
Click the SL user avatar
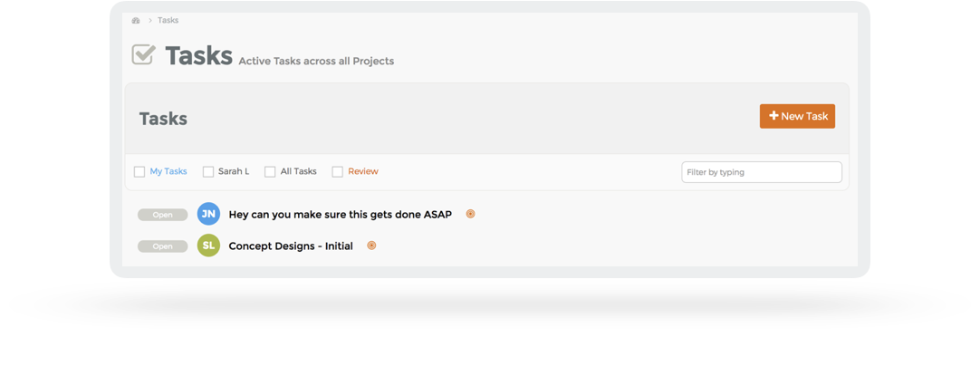[x=208, y=246]
